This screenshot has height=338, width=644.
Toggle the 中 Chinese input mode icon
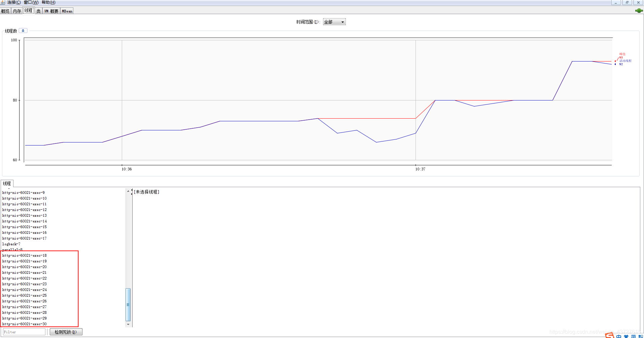tap(619, 336)
